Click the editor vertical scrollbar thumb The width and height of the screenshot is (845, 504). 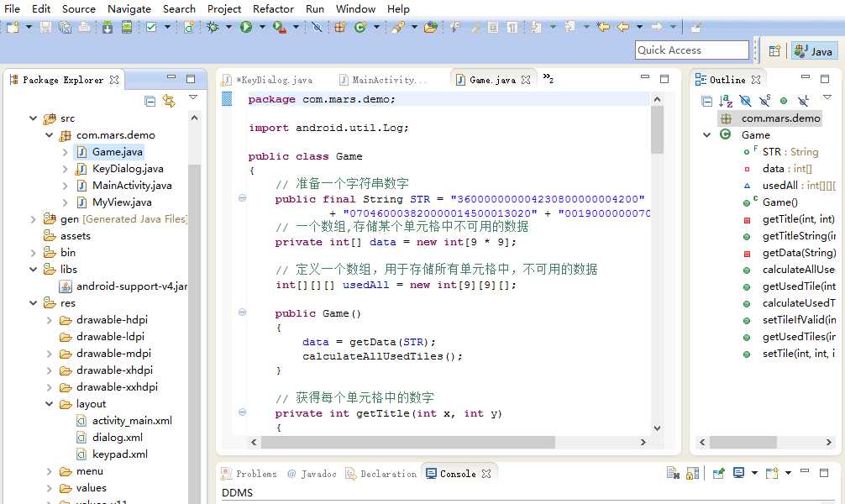pos(656,129)
